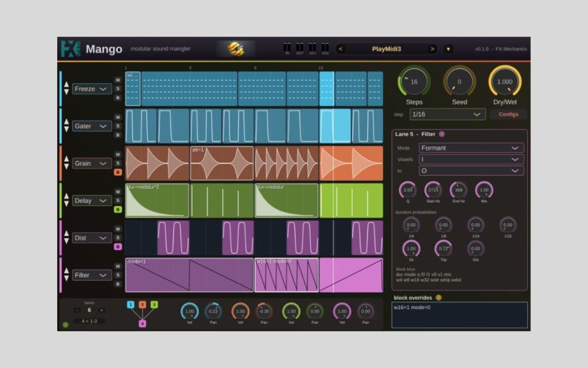Click the filter Mix knob
Screen dimensions: 588x368
point(484,190)
